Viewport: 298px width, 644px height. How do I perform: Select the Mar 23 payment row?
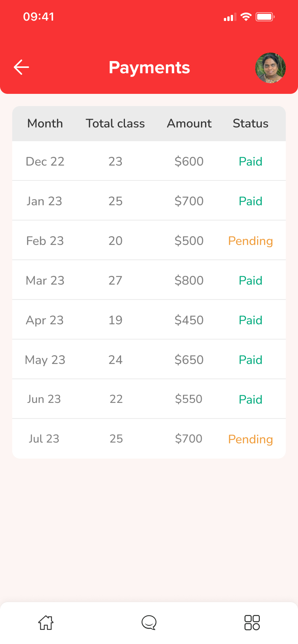(149, 281)
